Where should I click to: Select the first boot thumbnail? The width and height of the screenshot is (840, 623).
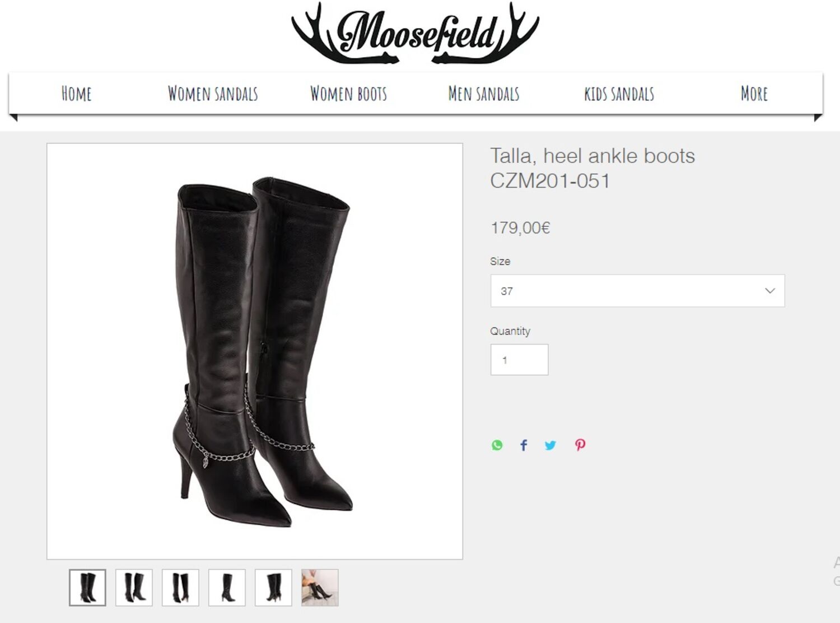[x=87, y=588]
